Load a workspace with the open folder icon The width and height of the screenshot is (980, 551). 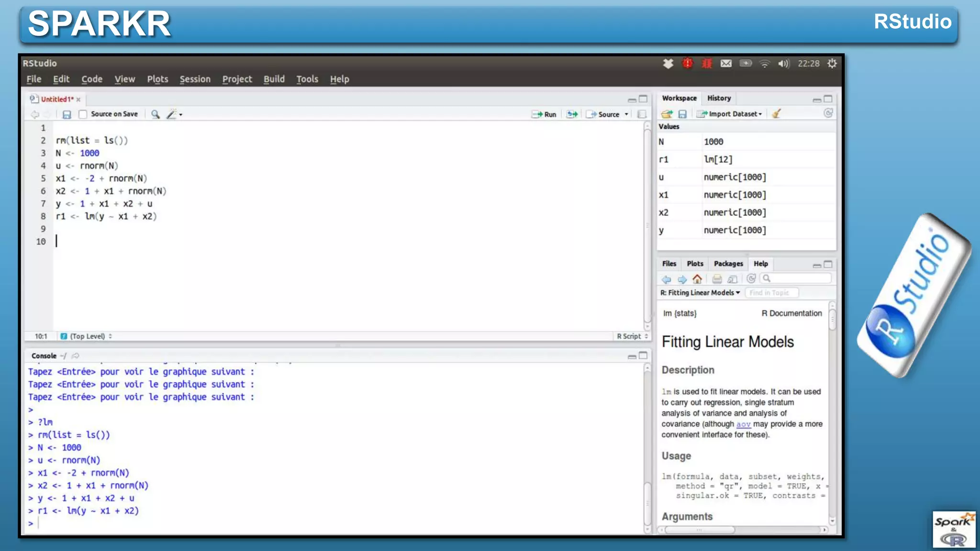pyautogui.click(x=667, y=114)
